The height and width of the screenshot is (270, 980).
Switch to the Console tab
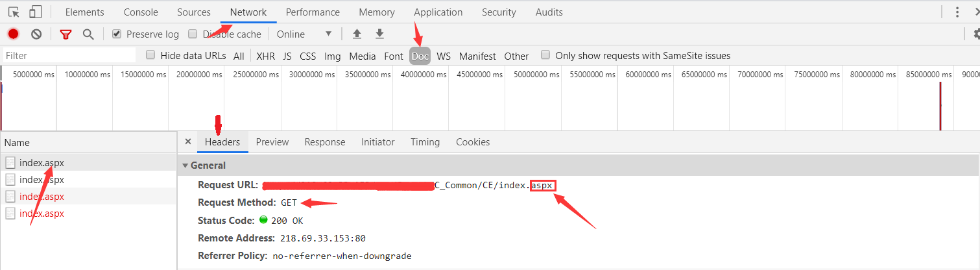point(141,12)
